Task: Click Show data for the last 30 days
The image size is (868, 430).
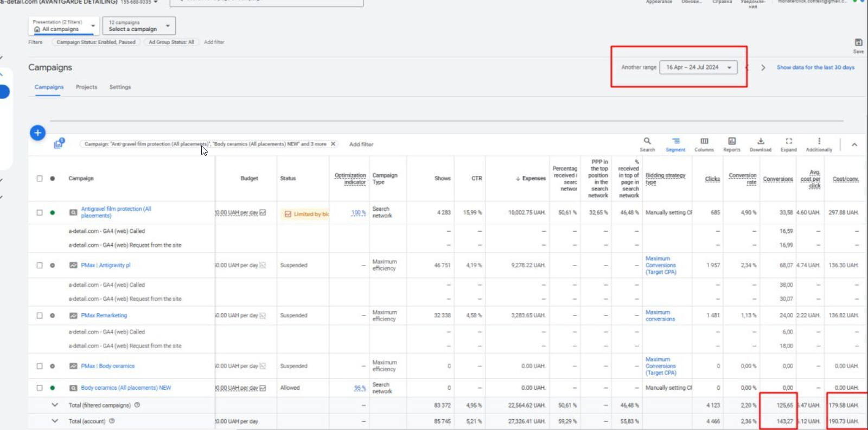Action: [815, 67]
